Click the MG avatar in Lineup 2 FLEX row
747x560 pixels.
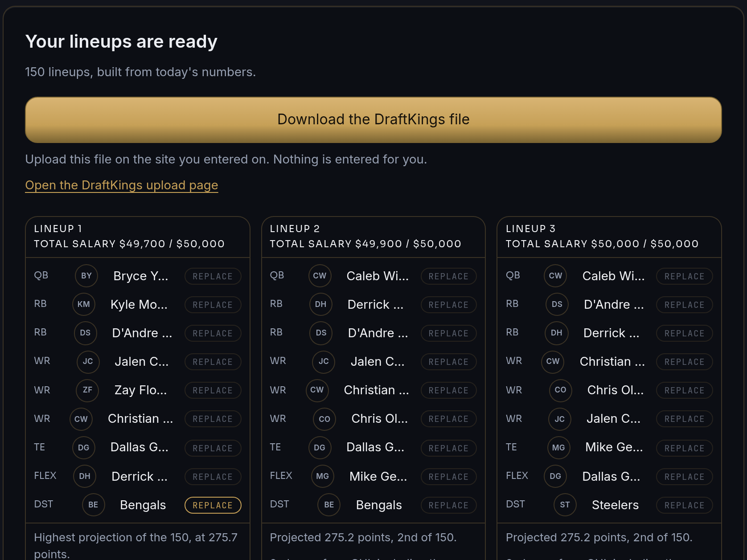tap(323, 476)
